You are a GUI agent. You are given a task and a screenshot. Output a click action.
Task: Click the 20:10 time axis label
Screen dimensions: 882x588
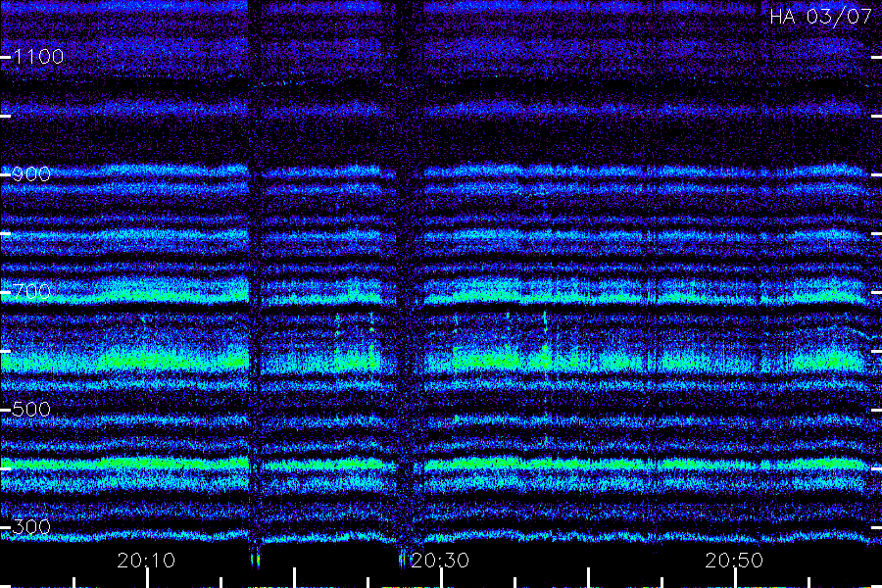tap(146, 560)
